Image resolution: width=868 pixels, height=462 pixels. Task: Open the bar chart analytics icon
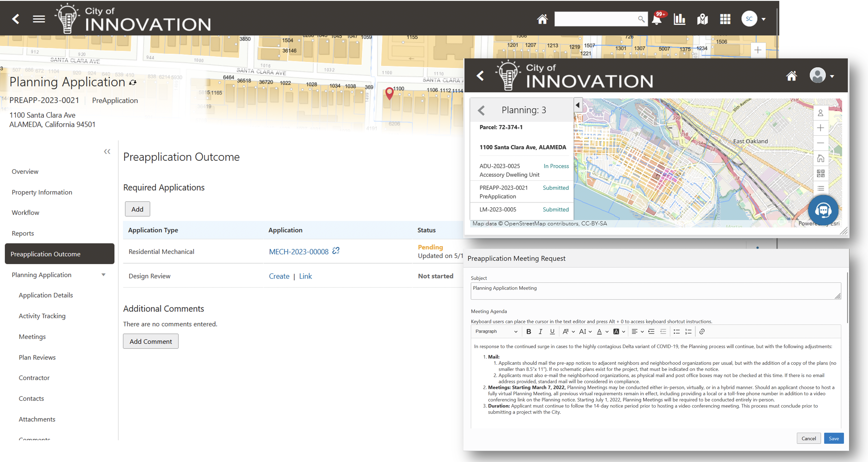(x=679, y=19)
